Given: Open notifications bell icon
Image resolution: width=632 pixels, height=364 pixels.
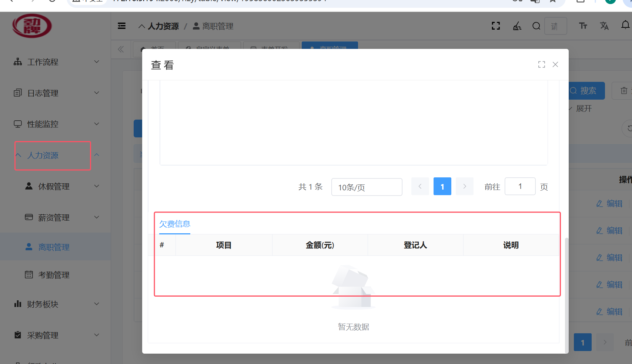Looking at the screenshot, I should click(625, 25).
